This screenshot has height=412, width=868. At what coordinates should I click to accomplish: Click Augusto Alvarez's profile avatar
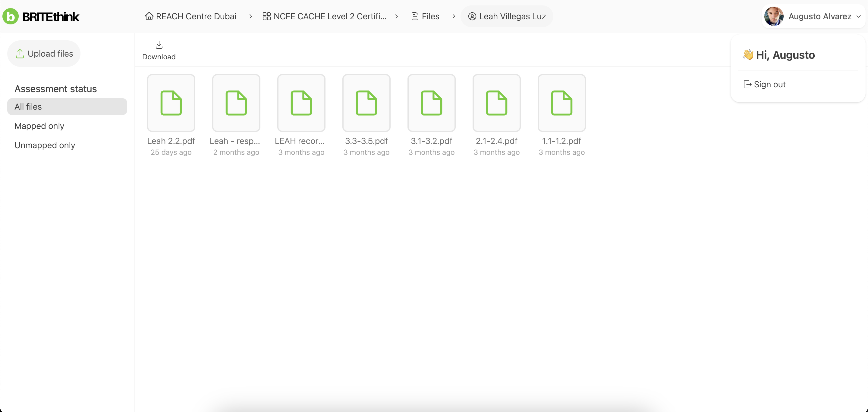[x=773, y=16]
